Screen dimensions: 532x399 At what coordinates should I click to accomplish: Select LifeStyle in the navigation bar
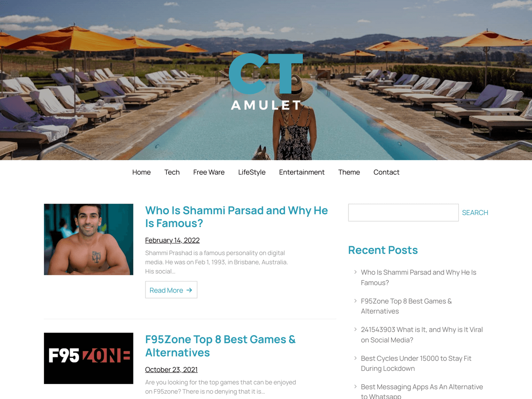252,172
